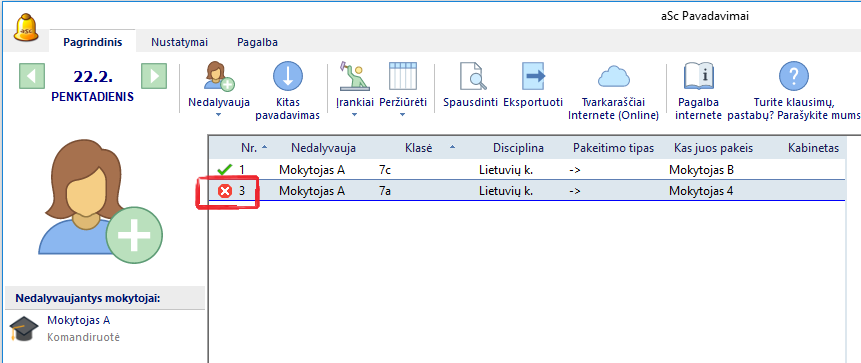The width and height of the screenshot is (861, 363).
Task: Click the Kas juos pakeis column header
Action: [x=713, y=148]
